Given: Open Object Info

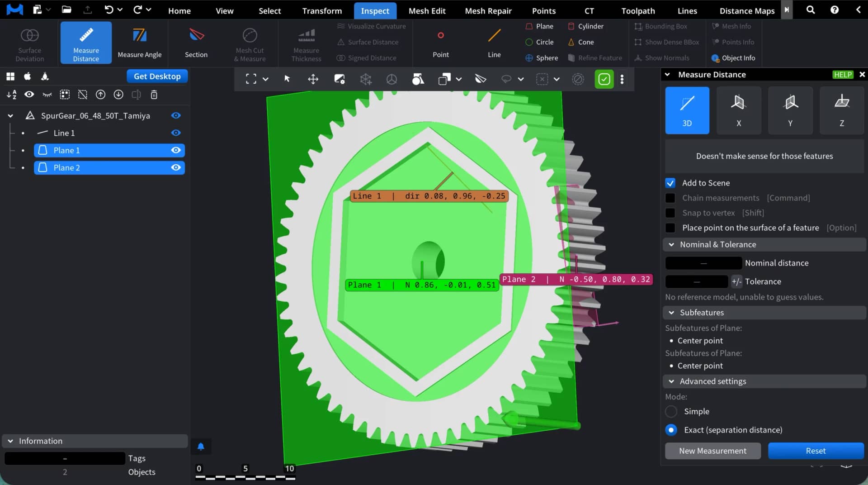Looking at the screenshot, I should pyautogui.click(x=733, y=58).
